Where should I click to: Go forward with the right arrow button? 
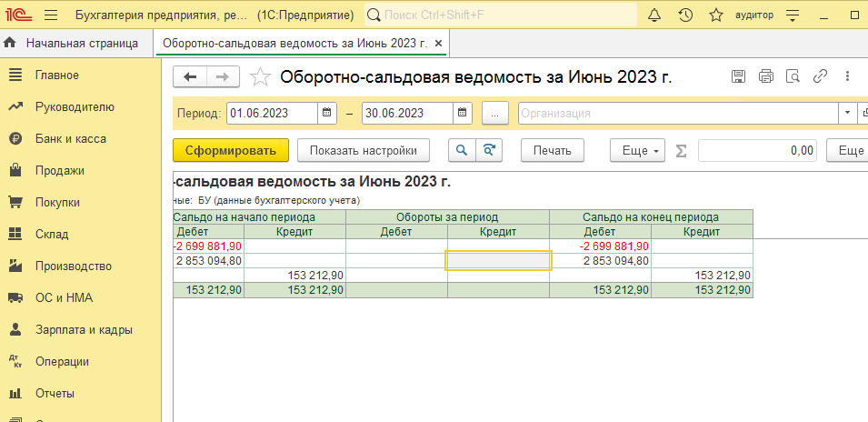pyautogui.click(x=223, y=77)
